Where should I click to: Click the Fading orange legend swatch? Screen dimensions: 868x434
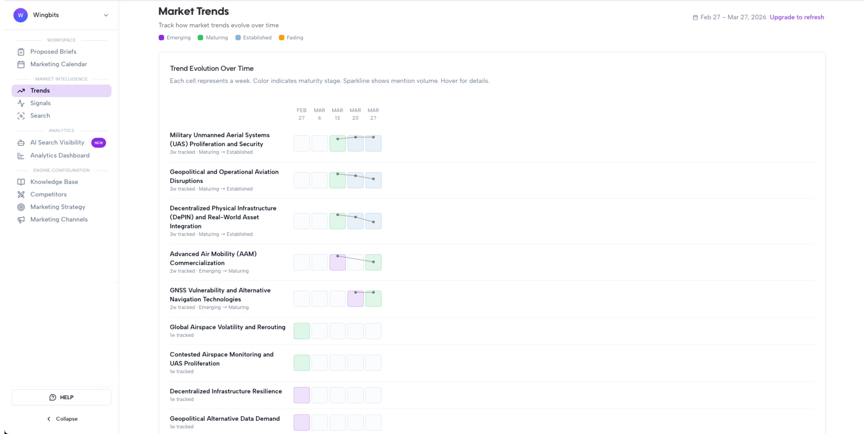[281, 38]
